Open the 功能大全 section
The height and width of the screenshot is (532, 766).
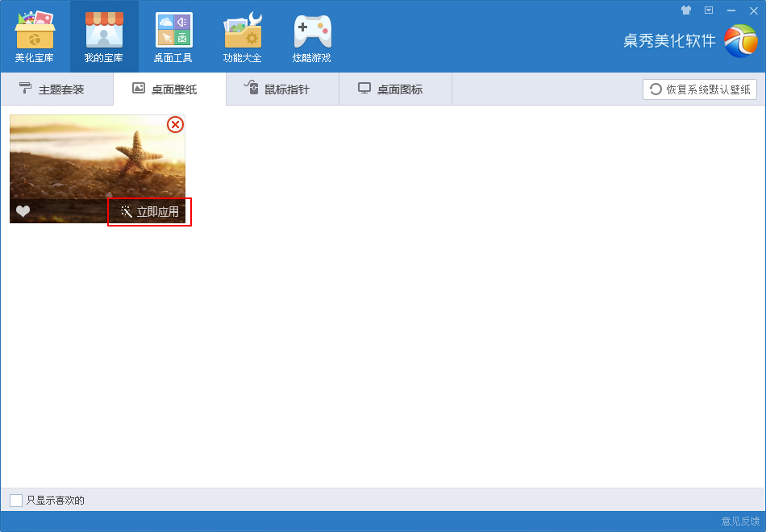point(243,36)
